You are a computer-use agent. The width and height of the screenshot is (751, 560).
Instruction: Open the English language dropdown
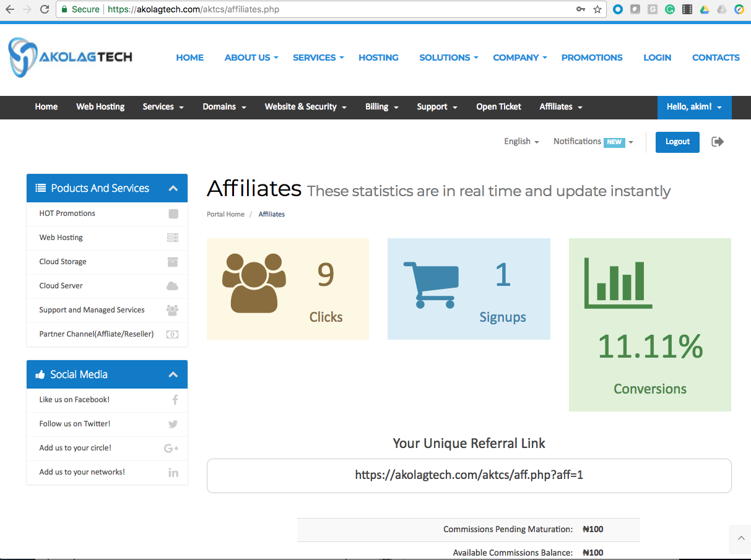pyautogui.click(x=521, y=142)
